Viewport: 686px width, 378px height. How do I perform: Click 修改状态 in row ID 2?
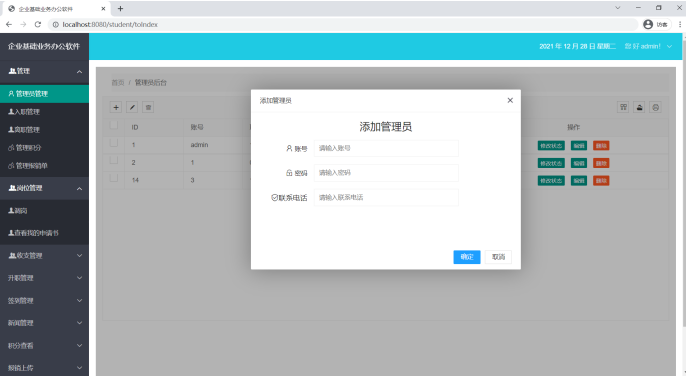tap(551, 163)
